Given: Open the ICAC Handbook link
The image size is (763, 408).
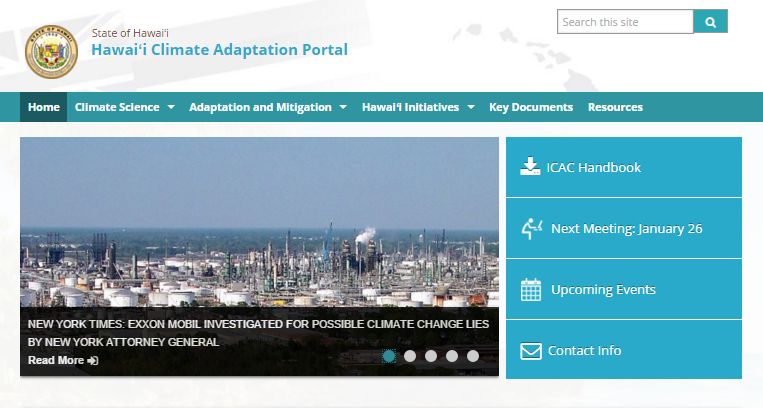Looking at the screenshot, I should [624, 167].
